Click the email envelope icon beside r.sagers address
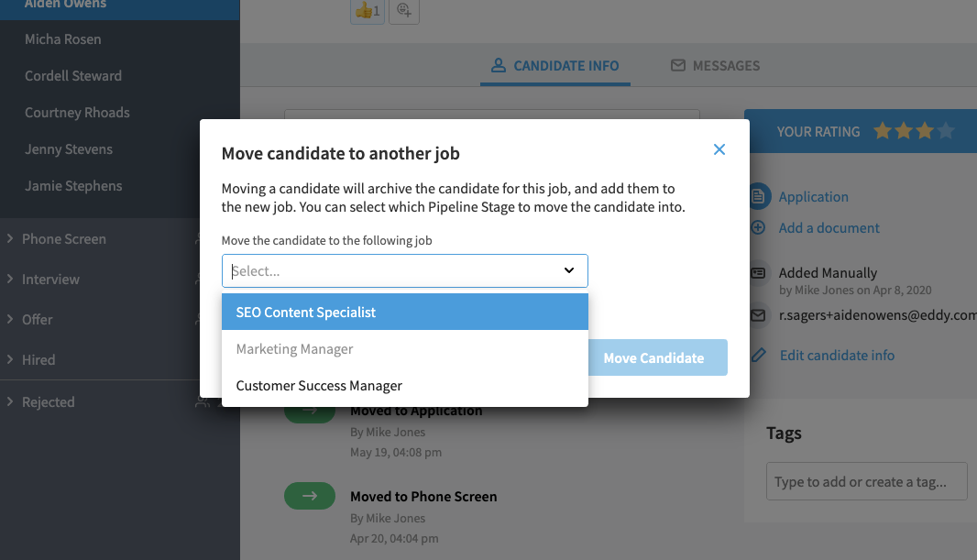The image size is (977, 560). coord(758,315)
